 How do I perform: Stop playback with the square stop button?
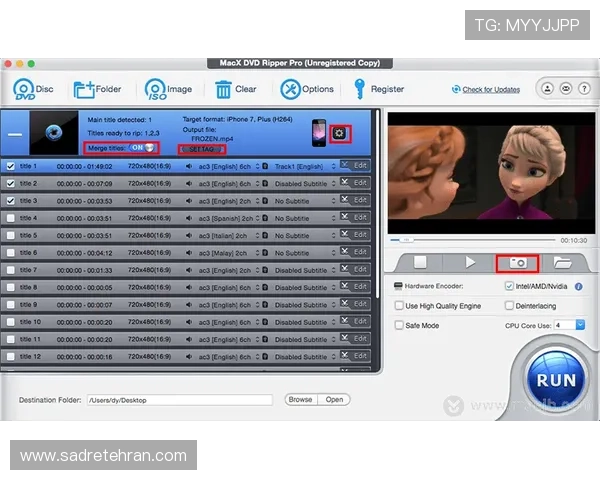click(x=420, y=262)
